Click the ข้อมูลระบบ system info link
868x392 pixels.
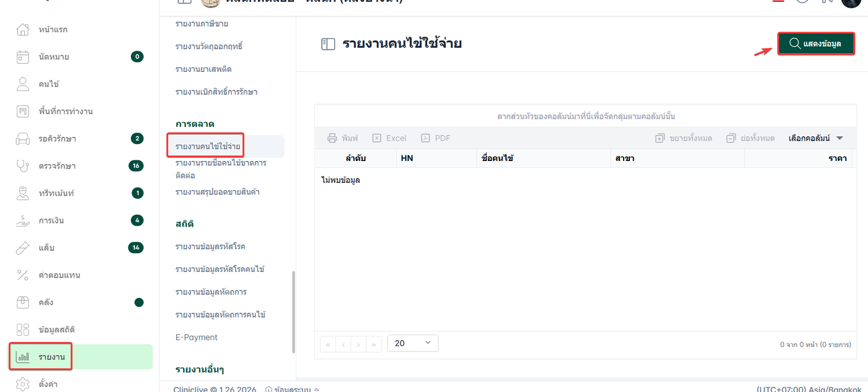pyautogui.click(x=292, y=390)
